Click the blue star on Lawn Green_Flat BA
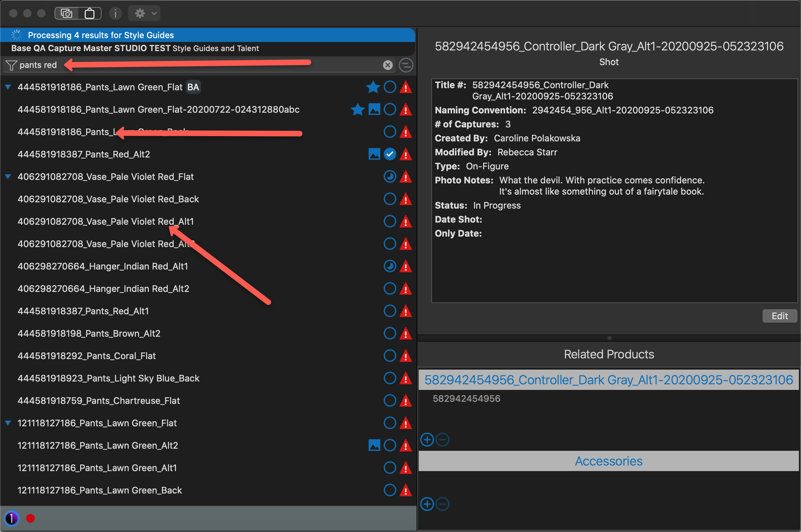The height and width of the screenshot is (532, 801). 373,87
